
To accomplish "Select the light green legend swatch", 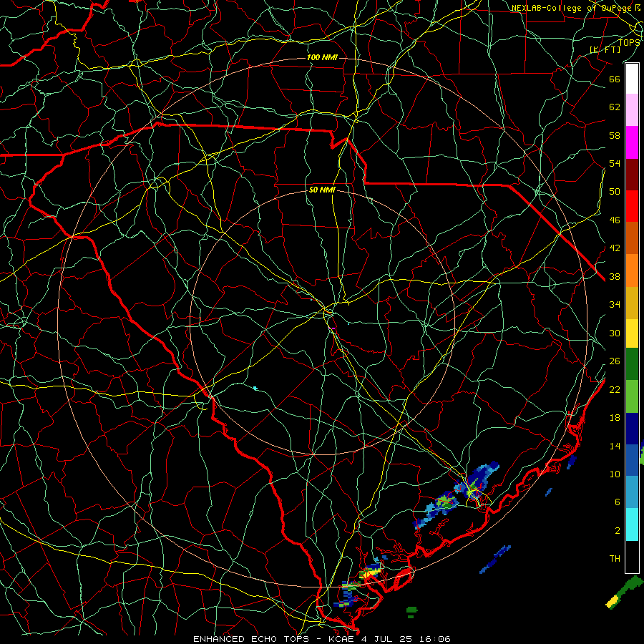I will tap(632, 396).
